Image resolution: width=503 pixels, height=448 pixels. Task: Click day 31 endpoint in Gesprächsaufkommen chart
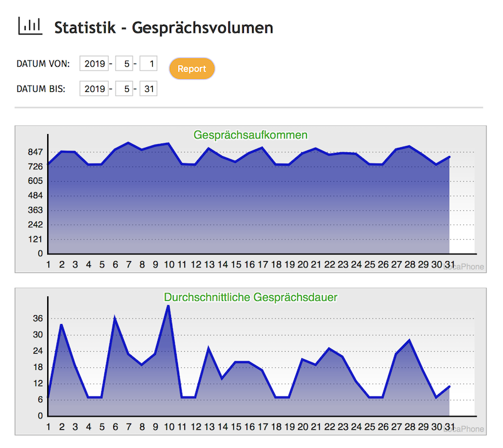coord(450,157)
